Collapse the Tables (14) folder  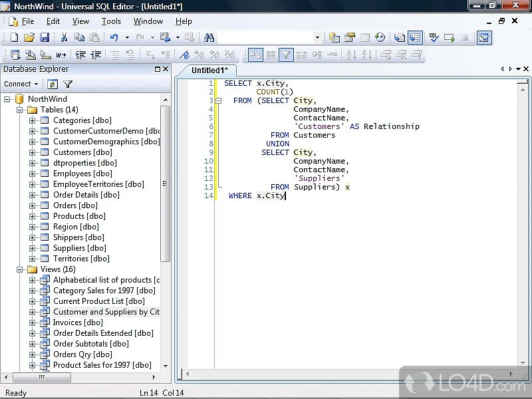point(20,110)
